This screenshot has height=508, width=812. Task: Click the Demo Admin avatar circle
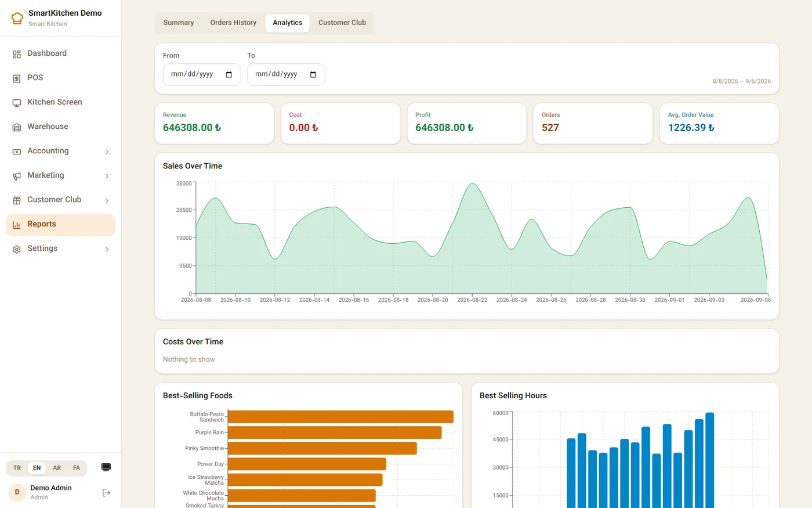point(17,492)
